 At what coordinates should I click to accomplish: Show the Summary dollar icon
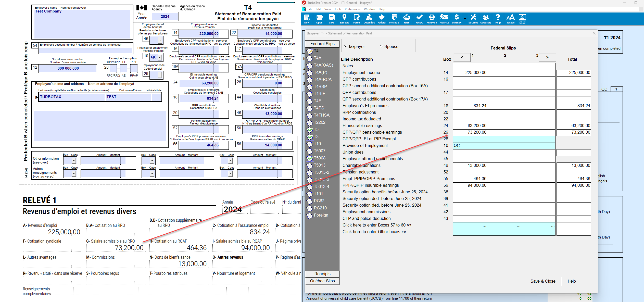click(x=457, y=19)
